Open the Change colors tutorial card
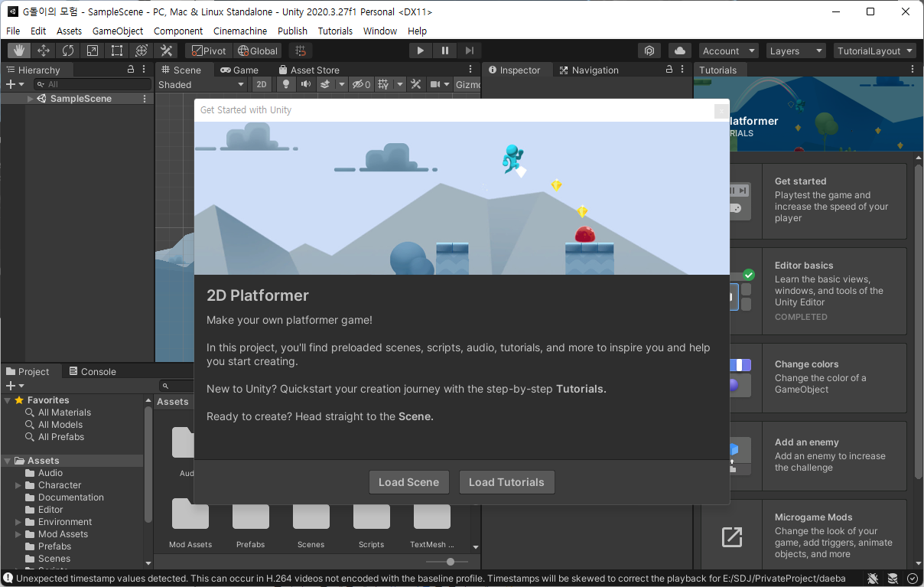The height and width of the screenshot is (587, 924). pos(802,377)
